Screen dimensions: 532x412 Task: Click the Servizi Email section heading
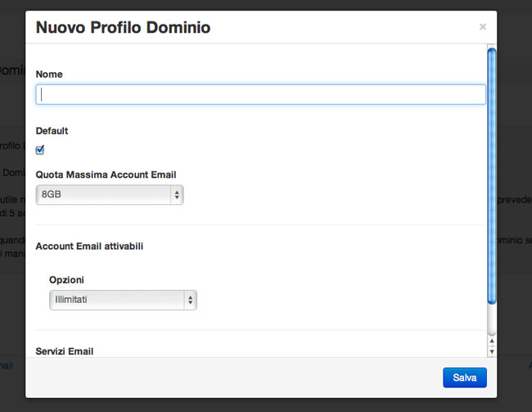point(65,351)
